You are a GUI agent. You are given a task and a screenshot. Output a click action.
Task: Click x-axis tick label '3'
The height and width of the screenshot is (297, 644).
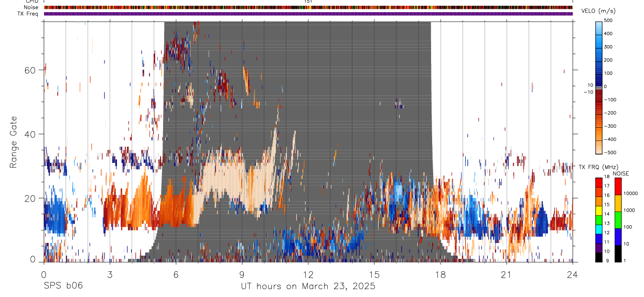110,274
